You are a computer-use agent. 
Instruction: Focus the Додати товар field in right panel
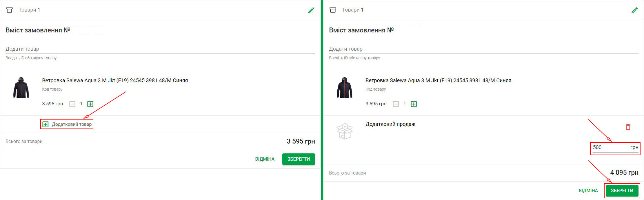[x=484, y=49]
